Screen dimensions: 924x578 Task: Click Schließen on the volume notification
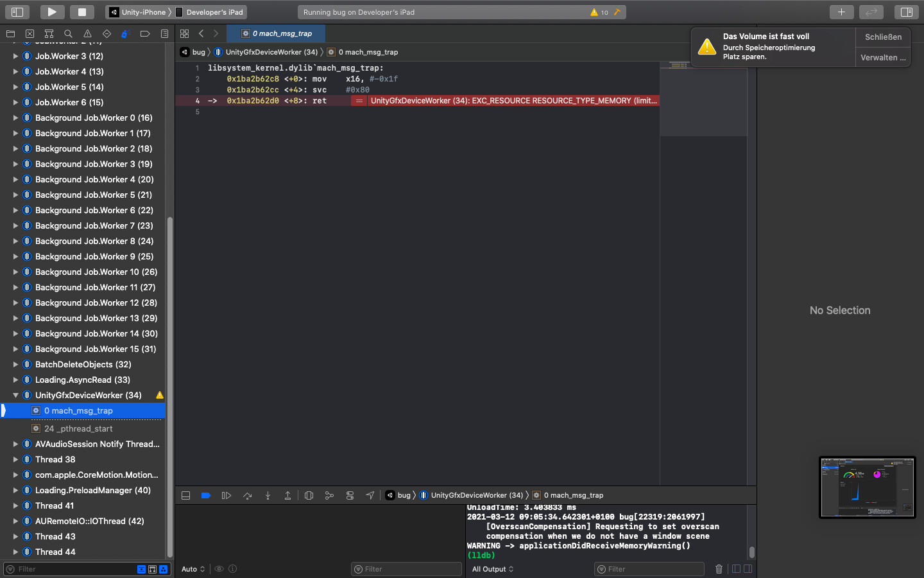click(883, 37)
